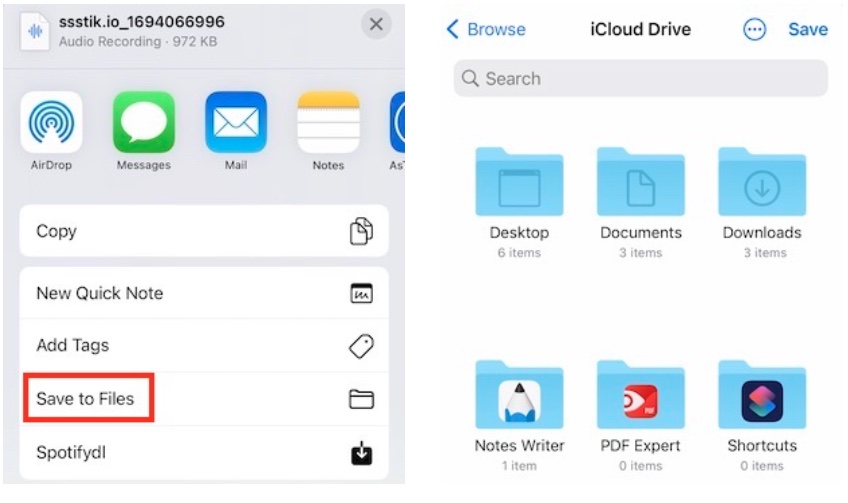The height and width of the screenshot is (503, 848).
Task: Open the more options ellipsis menu
Action: 755,29
